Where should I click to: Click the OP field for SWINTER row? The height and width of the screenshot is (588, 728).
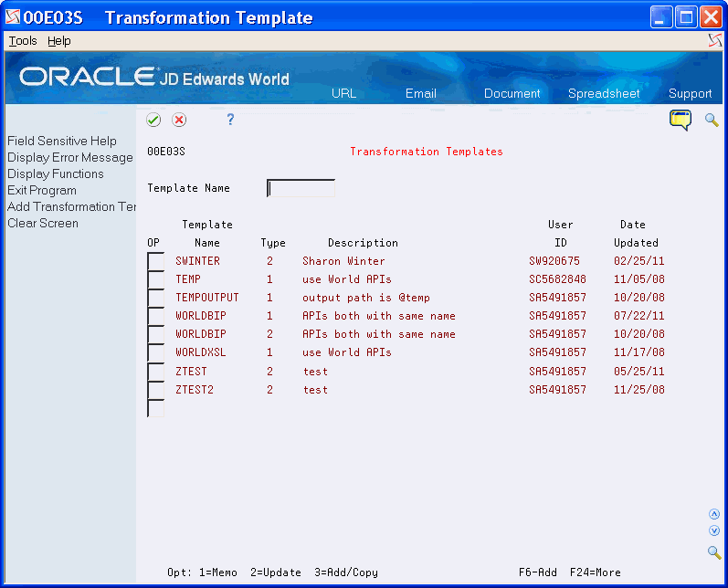[155, 261]
